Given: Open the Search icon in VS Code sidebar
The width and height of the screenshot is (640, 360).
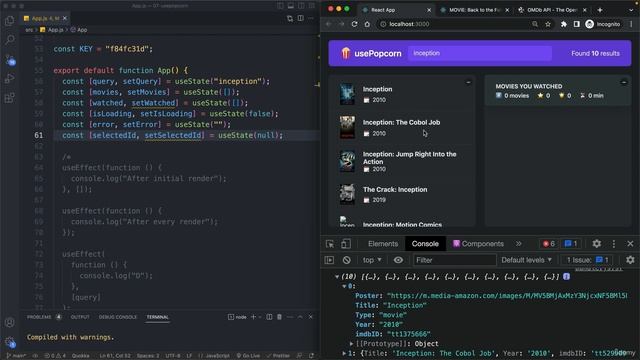Looking at the screenshot, I should [10, 40].
